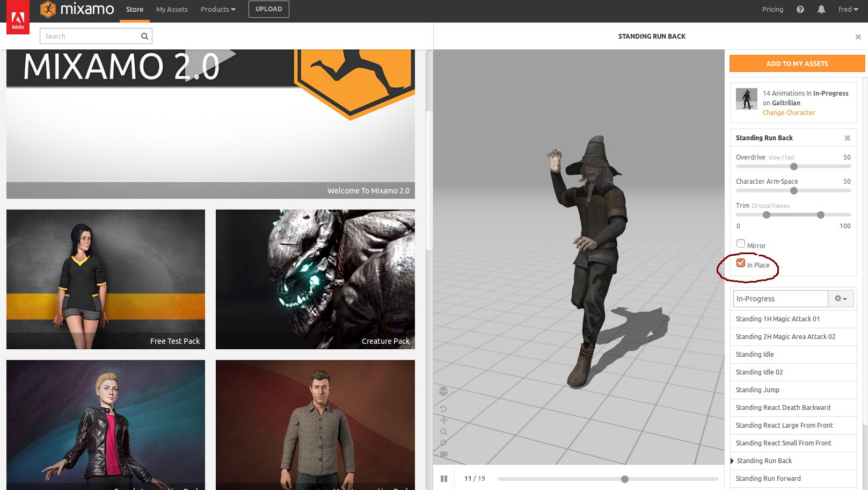Viewport: 868px width, 490px height.
Task: Select Standing React Death Backward
Action: tap(793, 408)
